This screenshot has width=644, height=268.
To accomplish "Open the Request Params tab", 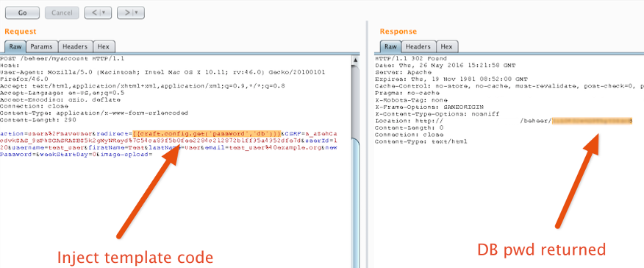I will [42, 46].
